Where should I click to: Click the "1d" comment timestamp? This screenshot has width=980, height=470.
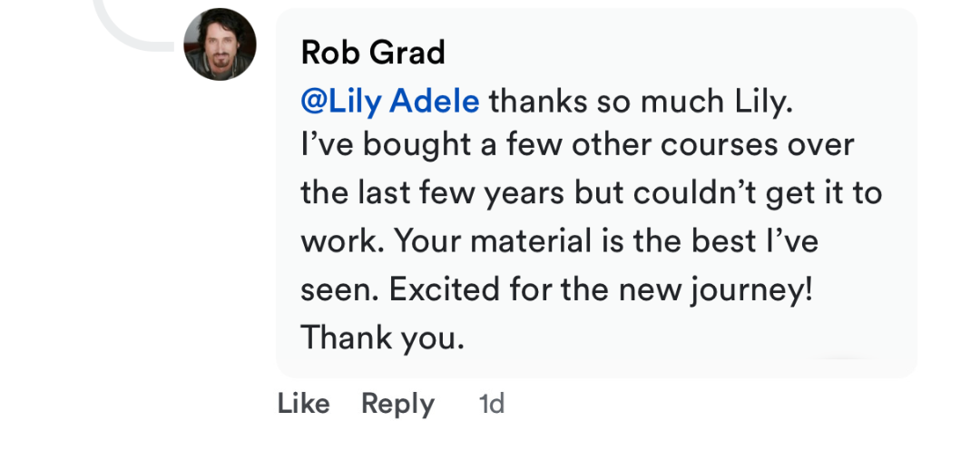(x=491, y=404)
